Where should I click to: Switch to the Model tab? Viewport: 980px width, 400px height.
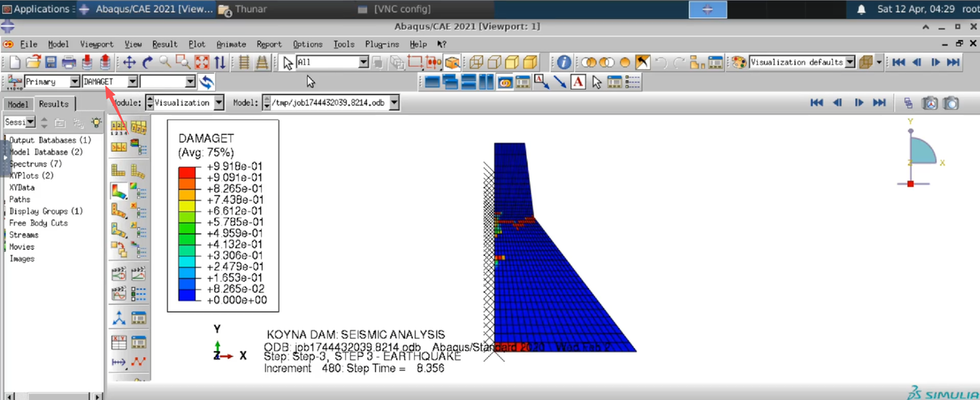pyautogui.click(x=18, y=104)
